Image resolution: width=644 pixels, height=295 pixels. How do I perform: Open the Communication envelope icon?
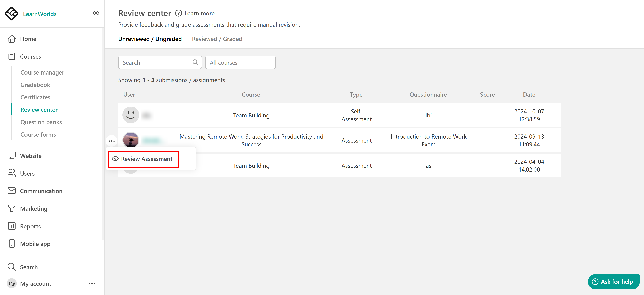tap(12, 191)
